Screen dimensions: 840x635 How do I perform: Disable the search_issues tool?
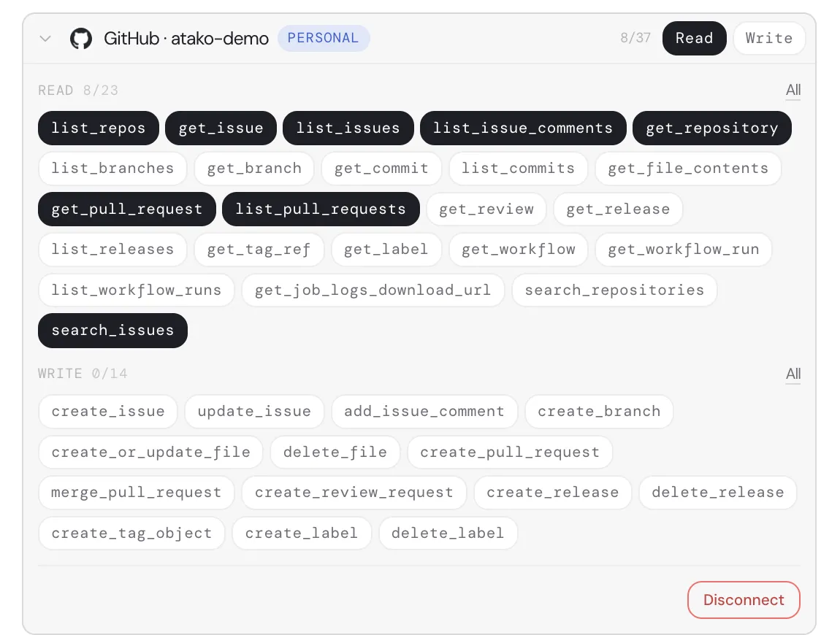[x=112, y=331]
